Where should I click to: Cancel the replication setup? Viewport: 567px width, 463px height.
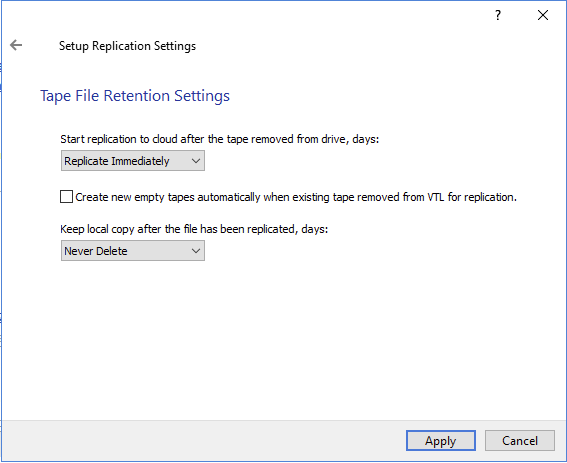click(520, 441)
